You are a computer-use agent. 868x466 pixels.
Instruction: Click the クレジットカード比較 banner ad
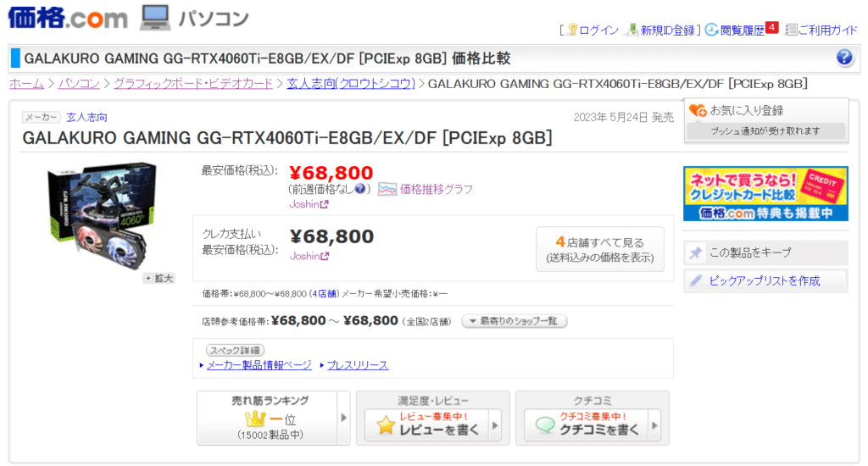point(765,194)
